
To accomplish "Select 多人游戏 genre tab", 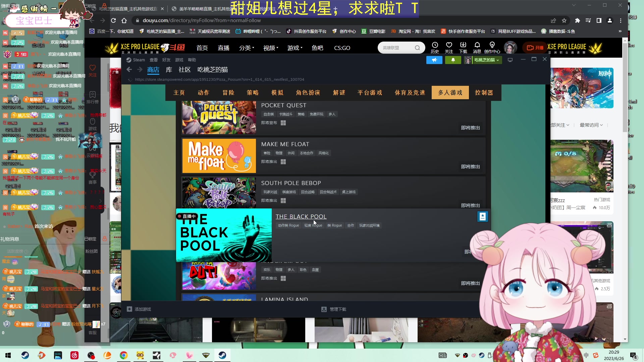I will pyautogui.click(x=450, y=93).
